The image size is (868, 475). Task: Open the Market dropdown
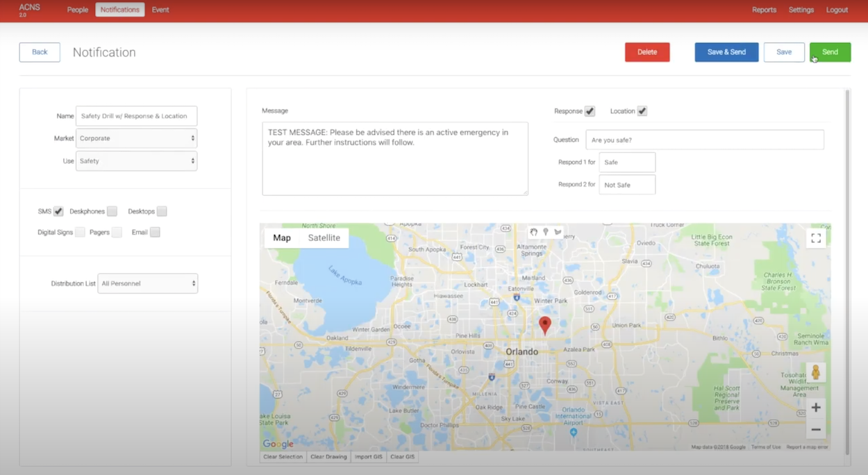[x=136, y=138]
